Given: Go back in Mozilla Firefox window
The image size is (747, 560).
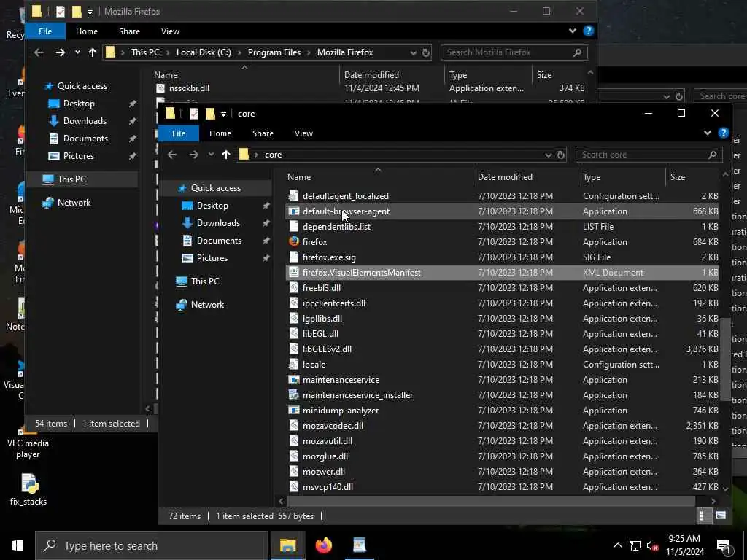Looking at the screenshot, I should (39, 52).
